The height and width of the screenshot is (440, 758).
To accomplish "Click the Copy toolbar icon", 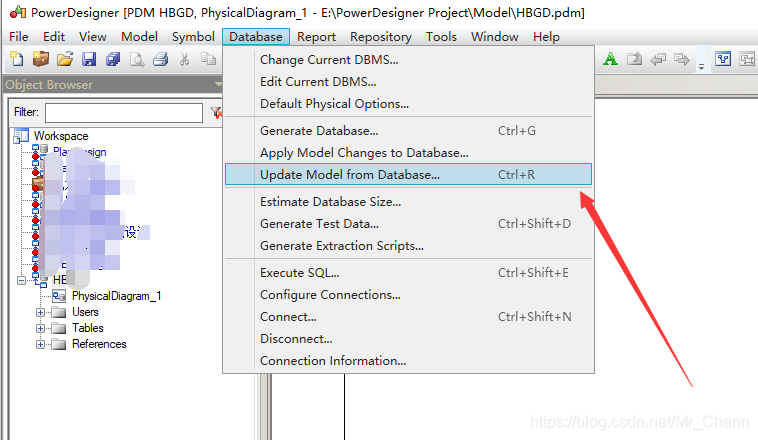I will point(208,59).
